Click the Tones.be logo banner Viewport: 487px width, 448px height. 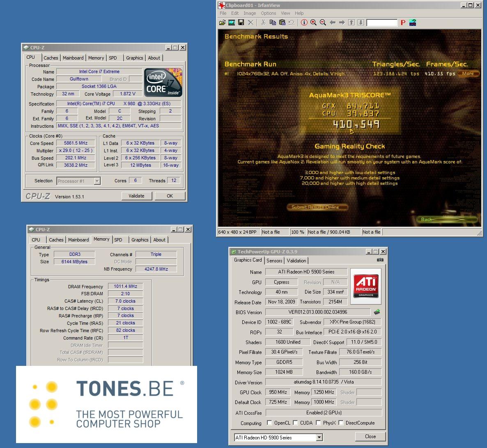pyautogui.click(x=106, y=404)
